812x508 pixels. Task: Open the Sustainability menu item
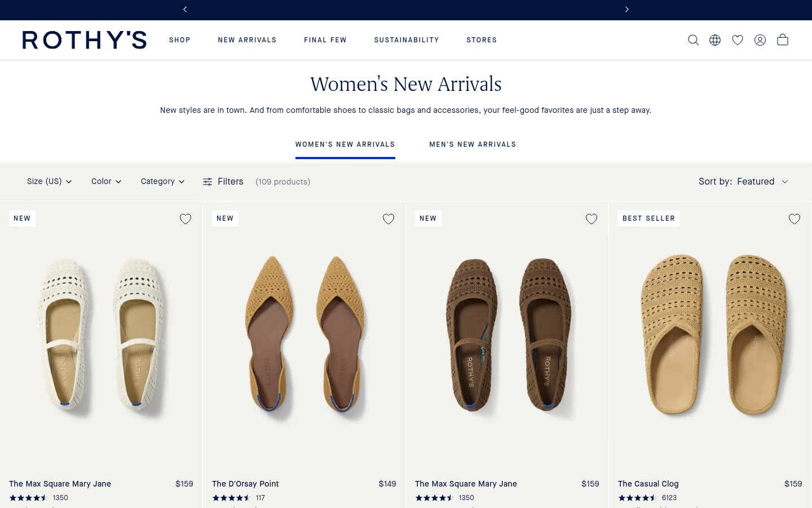[407, 40]
